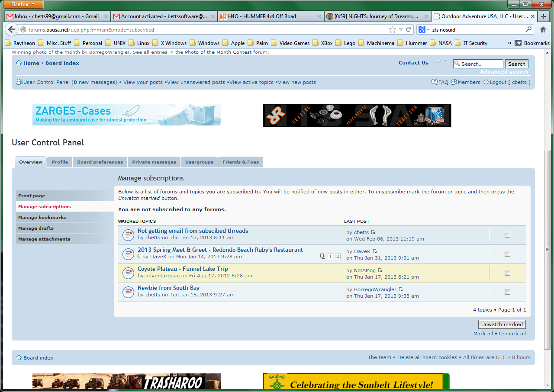The width and height of the screenshot is (554, 392).
Task: Click the change font size icon
Action: pos(440,61)
